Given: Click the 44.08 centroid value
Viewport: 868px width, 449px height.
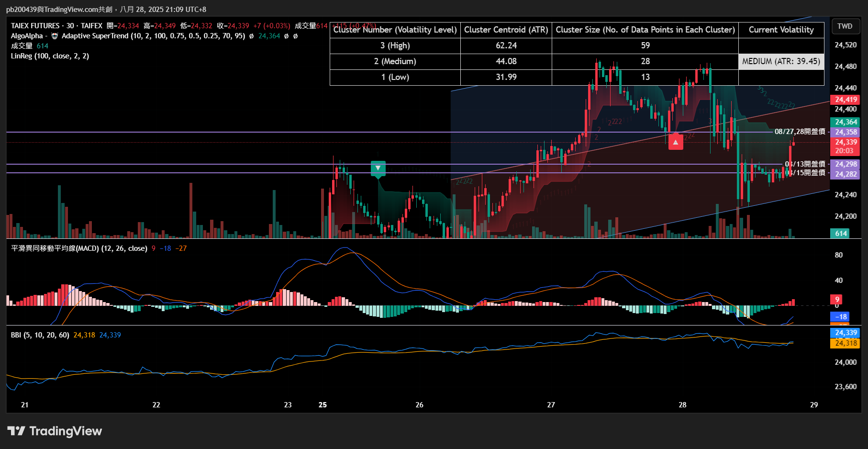Looking at the screenshot, I should click(x=506, y=61).
